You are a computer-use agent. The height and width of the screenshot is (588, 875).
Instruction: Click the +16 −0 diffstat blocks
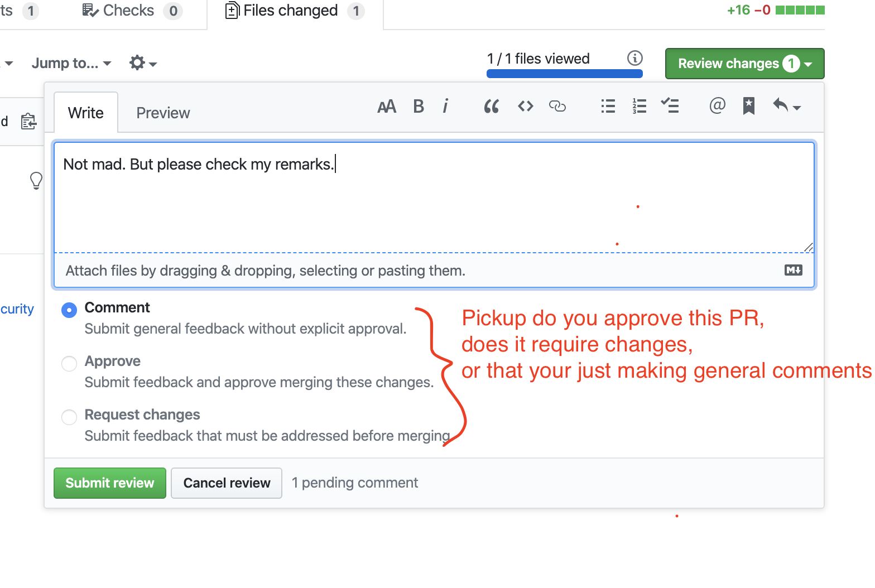(800, 10)
